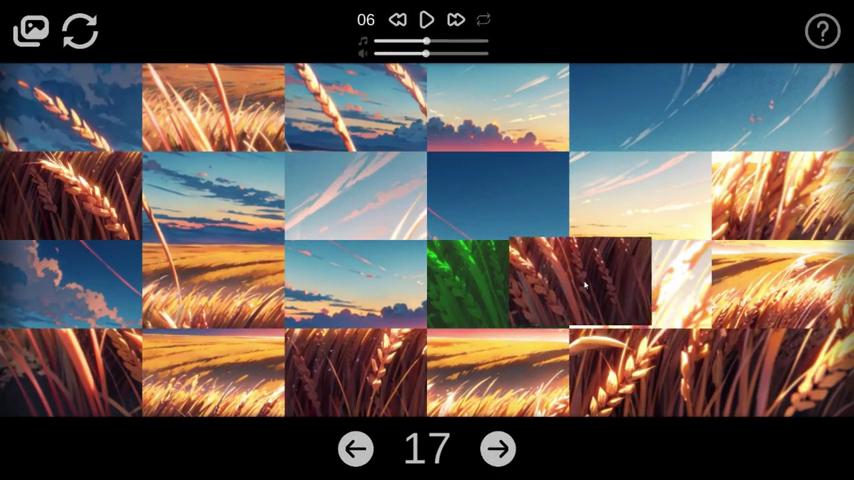Skip to the next music track
The image size is (854, 480).
pos(456,19)
